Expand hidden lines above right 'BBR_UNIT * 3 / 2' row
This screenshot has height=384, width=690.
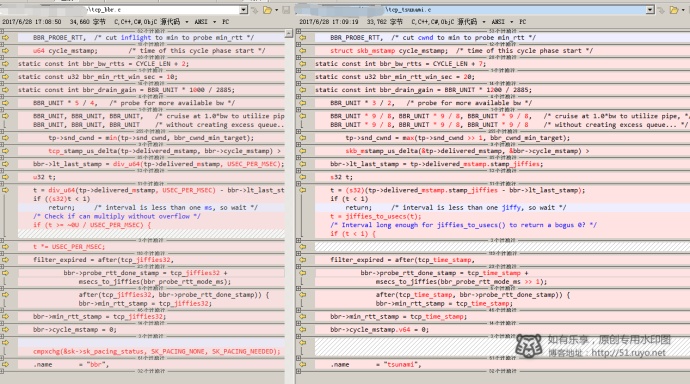(x=298, y=96)
